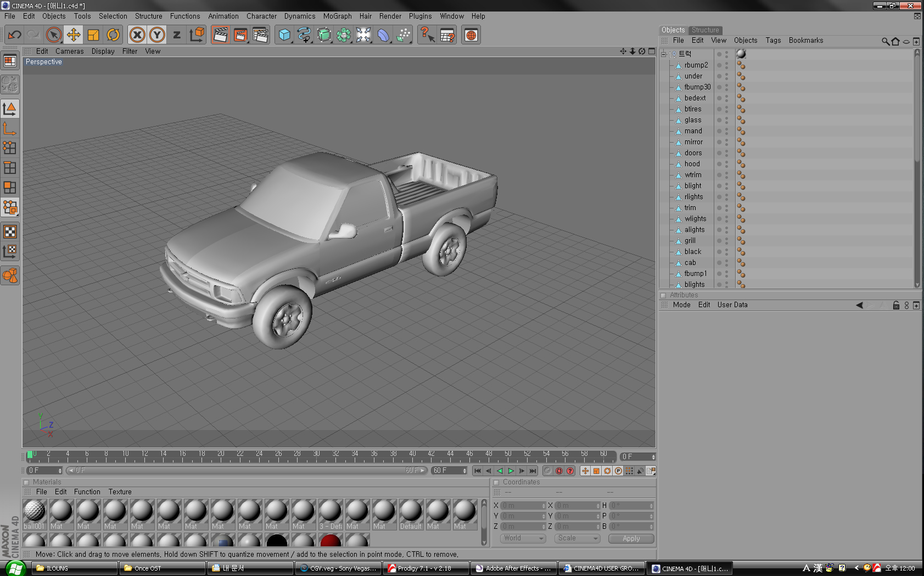This screenshot has width=924, height=576.
Task: Open the particle objects icon
Action: (x=403, y=35)
